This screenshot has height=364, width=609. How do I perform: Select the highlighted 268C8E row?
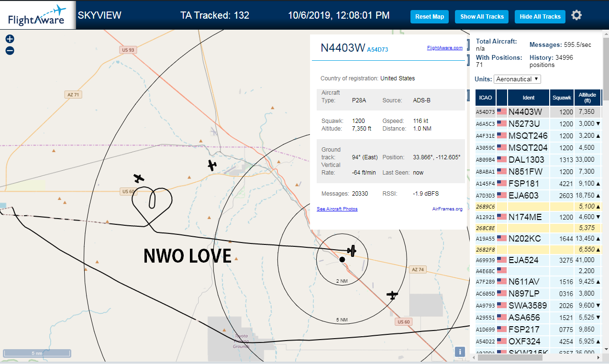point(538,228)
